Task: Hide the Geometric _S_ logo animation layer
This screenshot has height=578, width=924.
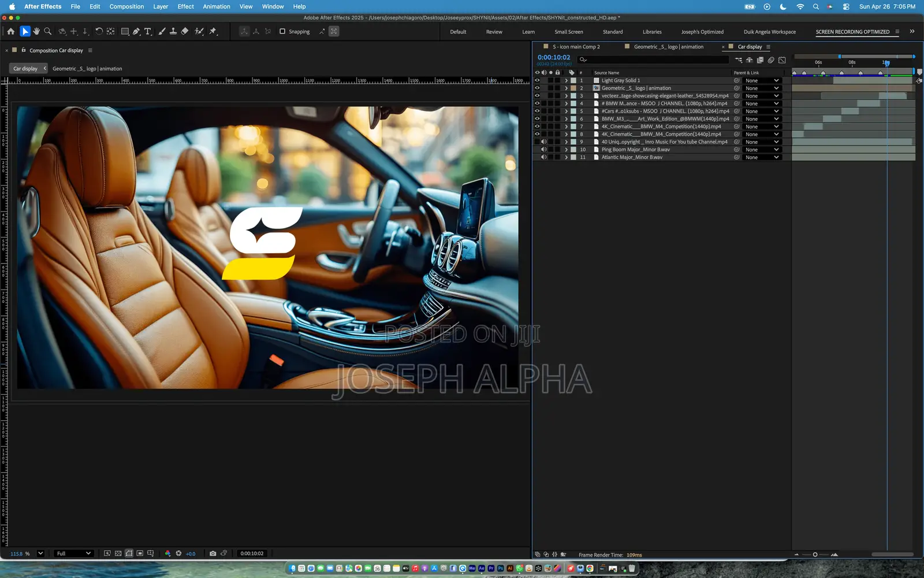Action: pyautogui.click(x=537, y=88)
